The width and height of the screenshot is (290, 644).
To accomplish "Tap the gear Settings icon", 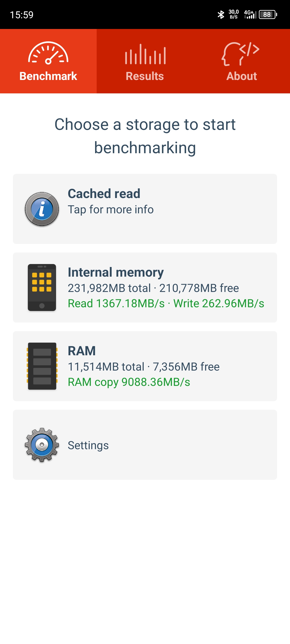I will click(x=42, y=445).
